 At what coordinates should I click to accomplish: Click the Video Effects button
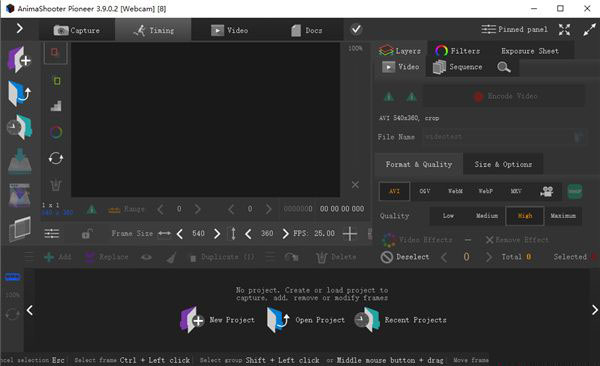tap(417, 240)
